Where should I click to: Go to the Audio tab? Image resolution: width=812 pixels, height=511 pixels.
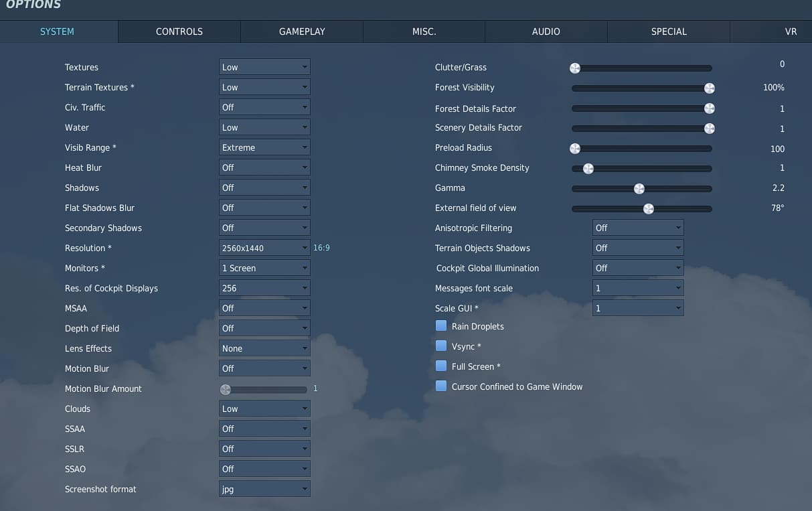coord(546,31)
